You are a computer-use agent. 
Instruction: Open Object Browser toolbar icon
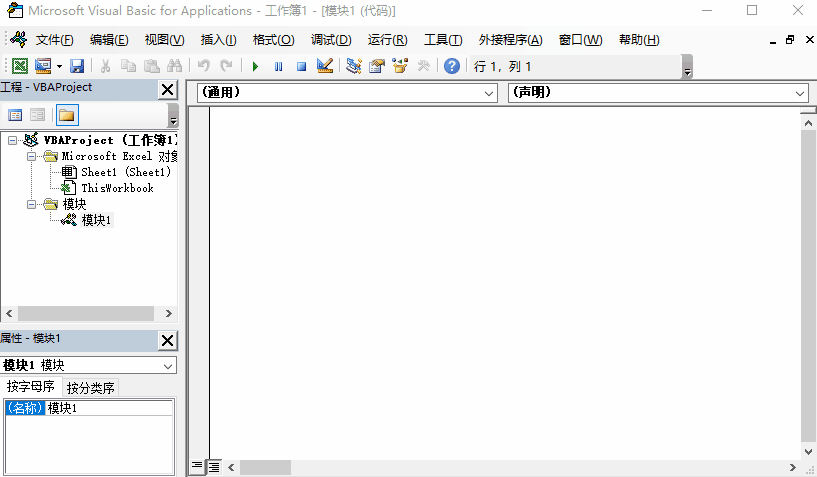[400, 66]
